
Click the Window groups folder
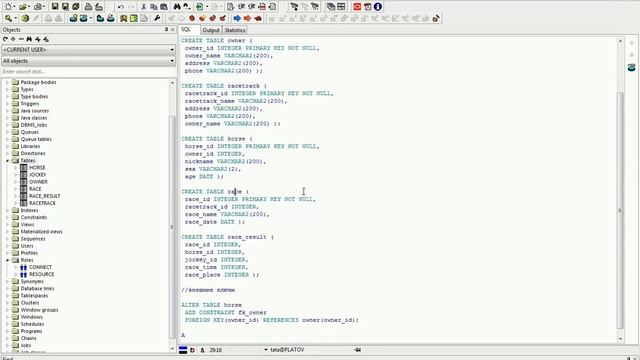[39, 310]
